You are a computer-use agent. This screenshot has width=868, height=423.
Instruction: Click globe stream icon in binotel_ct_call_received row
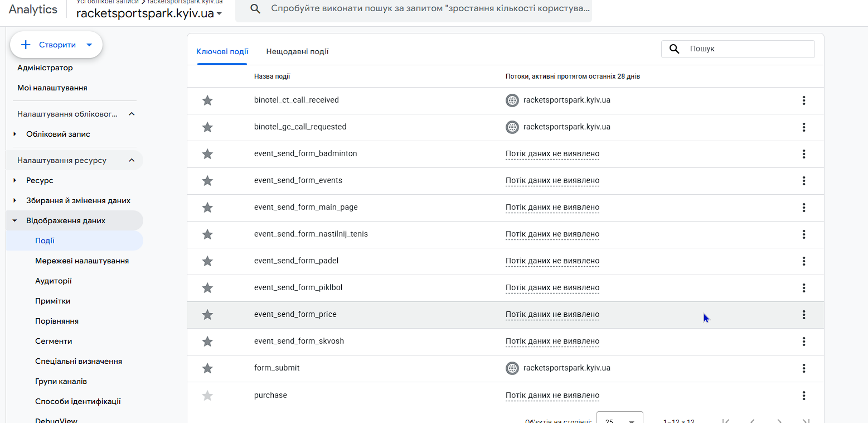[512, 100]
